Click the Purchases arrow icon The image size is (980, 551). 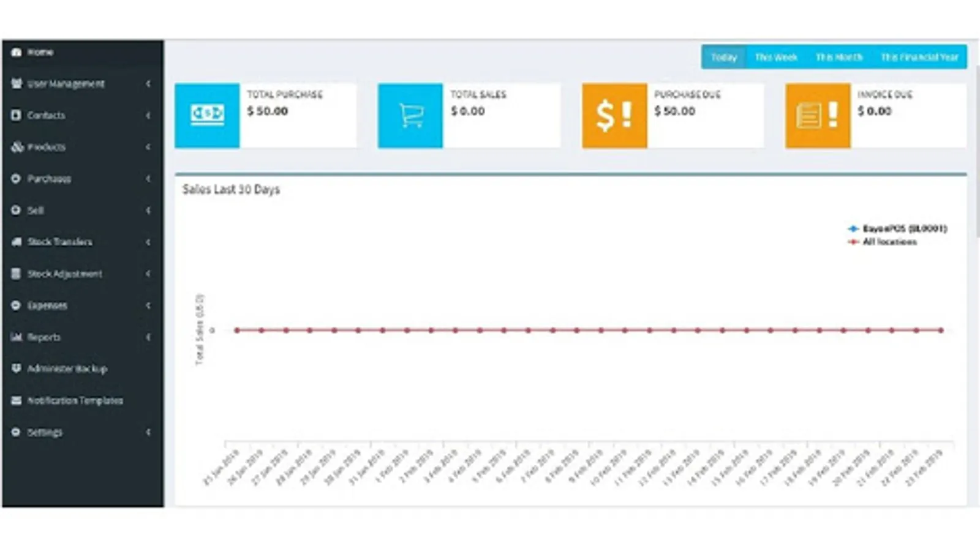click(17, 179)
